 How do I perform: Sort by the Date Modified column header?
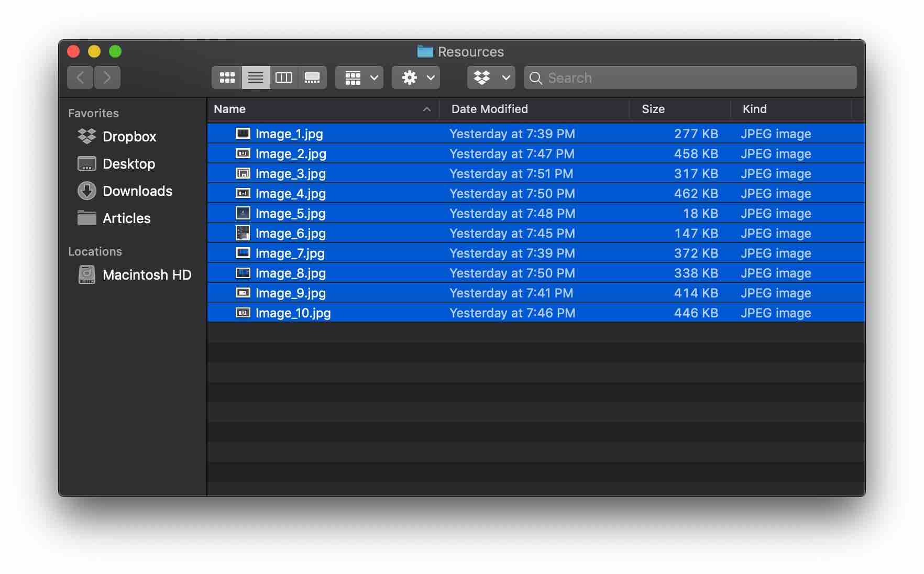coord(533,109)
